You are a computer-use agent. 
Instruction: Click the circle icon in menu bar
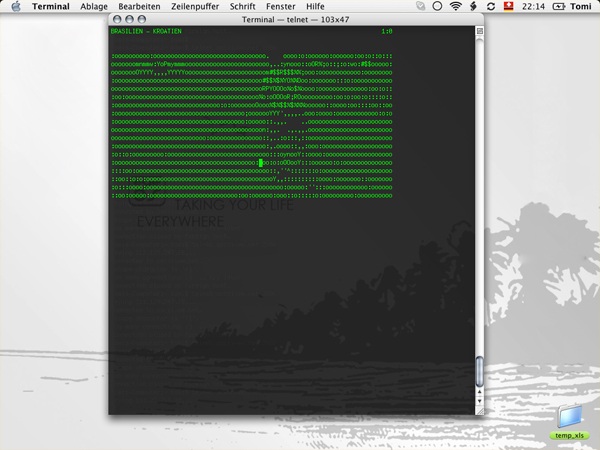coord(437,7)
